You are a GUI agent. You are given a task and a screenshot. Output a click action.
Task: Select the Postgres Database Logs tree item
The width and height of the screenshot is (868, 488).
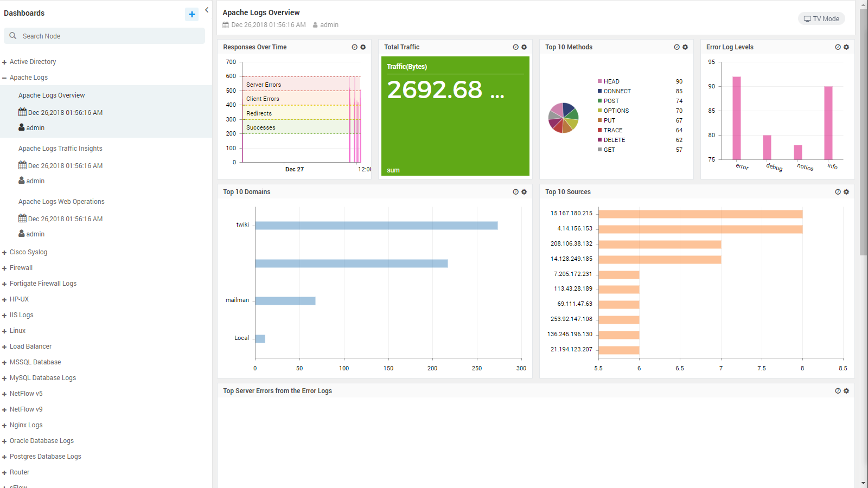pyautogui.click(x=45, y=457)
